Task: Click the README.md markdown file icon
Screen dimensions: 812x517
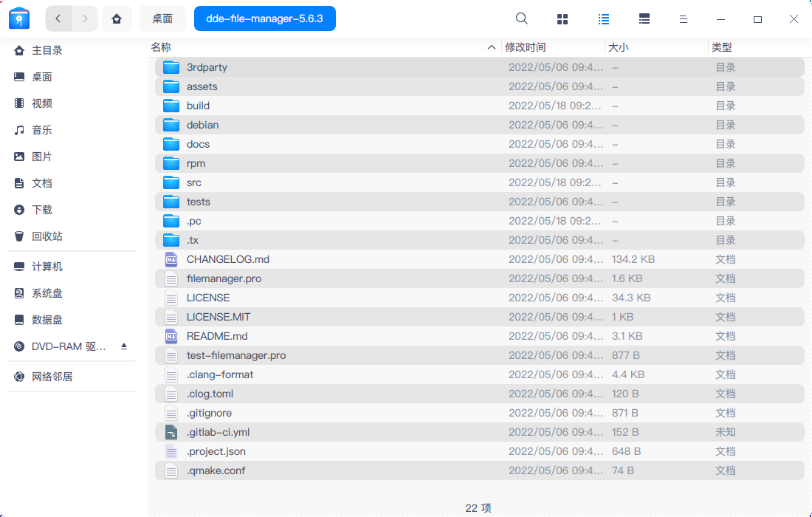Action: pos(171,336)
